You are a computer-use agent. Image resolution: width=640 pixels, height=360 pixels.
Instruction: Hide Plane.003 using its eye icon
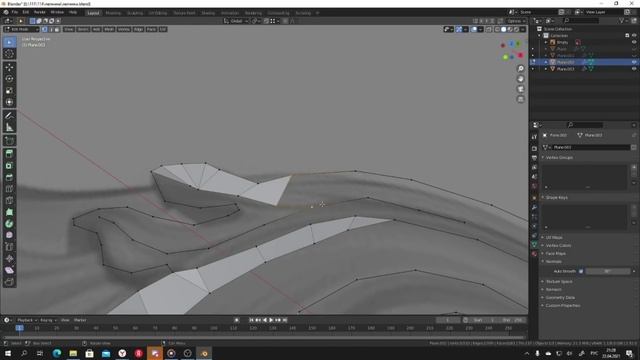634,69
